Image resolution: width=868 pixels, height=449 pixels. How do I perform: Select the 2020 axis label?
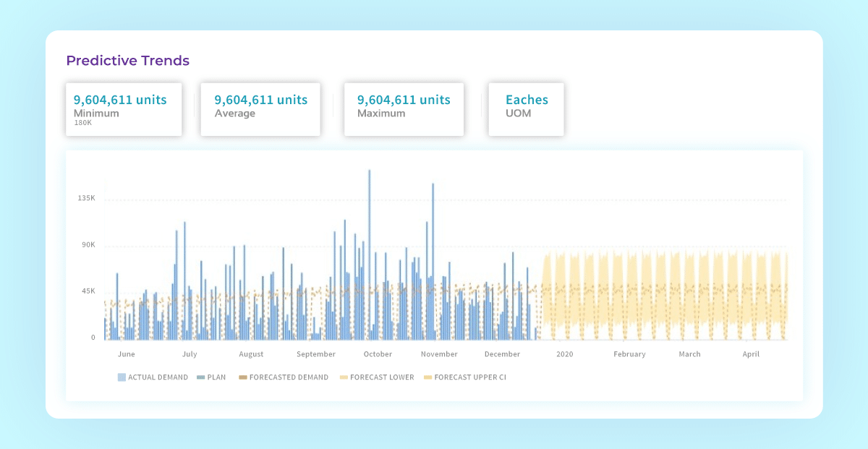564,354
